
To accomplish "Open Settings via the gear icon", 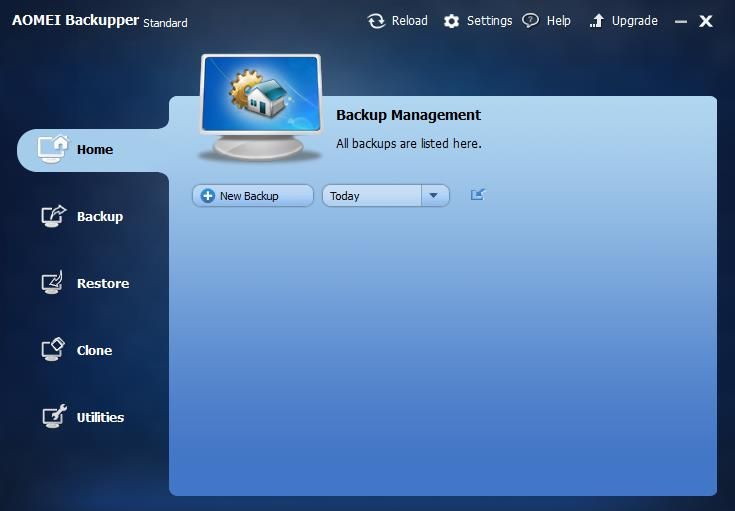I will tap(452, 21).
